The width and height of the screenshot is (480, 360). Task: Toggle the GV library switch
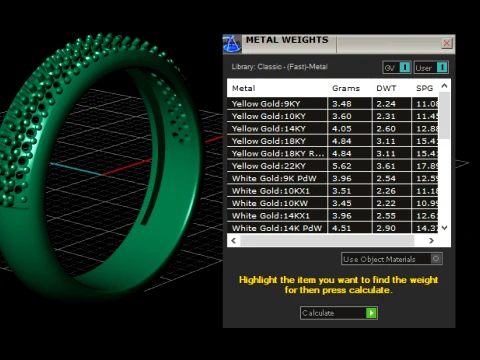click(x=397, y=68)
